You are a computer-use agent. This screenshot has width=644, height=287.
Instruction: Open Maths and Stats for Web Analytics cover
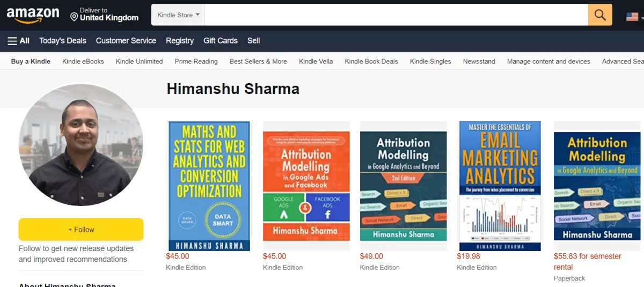click(209, 186)
